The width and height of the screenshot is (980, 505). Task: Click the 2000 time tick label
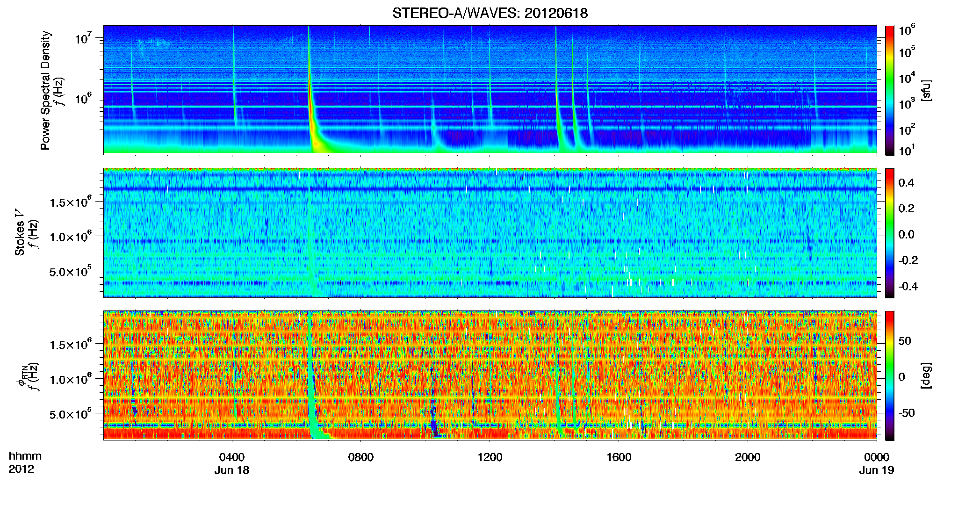tap(748, 457)
